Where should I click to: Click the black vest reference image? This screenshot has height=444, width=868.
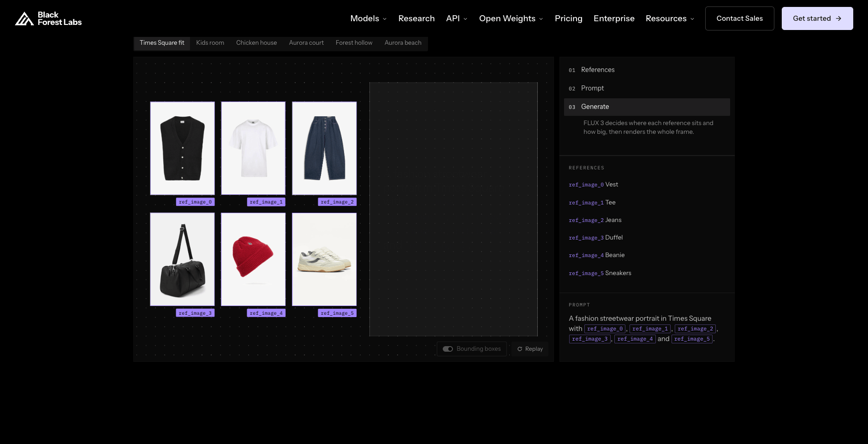182,148
